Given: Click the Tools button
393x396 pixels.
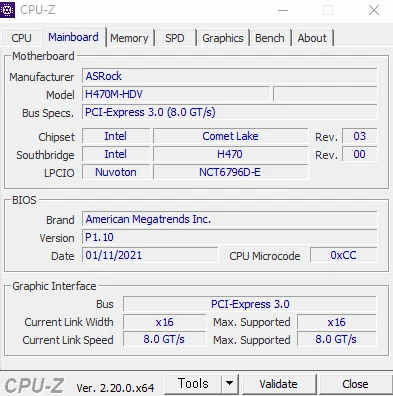Looking at the screenshot, I should [193, 384].
